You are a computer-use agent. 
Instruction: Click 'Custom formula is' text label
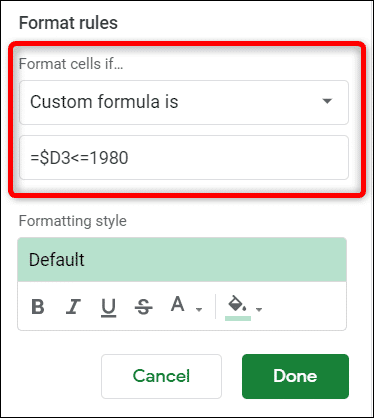(x=104, y=102)
